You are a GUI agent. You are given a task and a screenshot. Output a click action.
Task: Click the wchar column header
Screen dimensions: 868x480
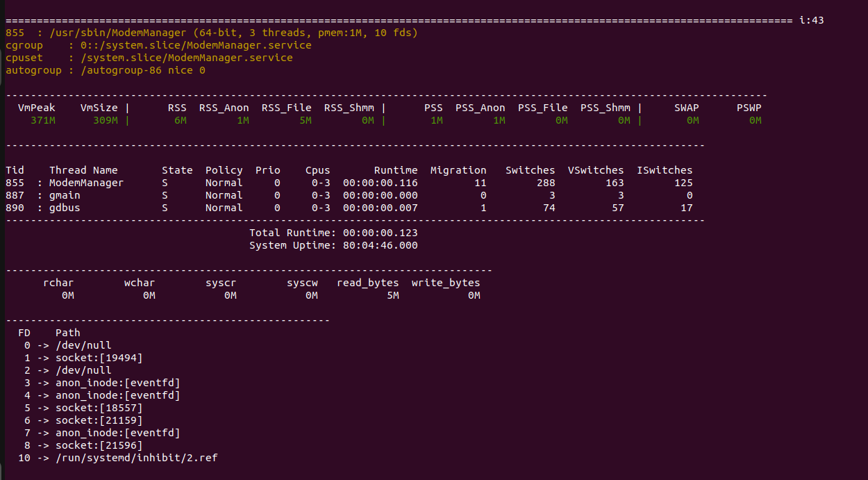tap(140, 283)
